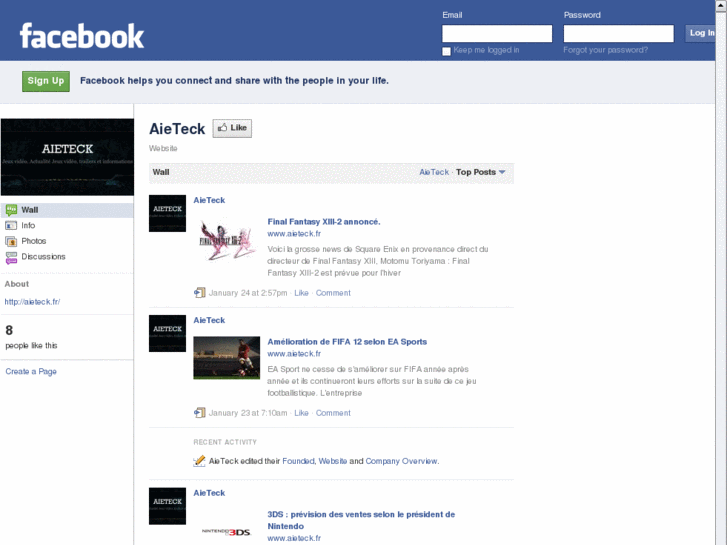This screenshot has height=545, width=727.
Task: Click the January 24 at 2:57pm timestamp
Action: tap(248, 293)
